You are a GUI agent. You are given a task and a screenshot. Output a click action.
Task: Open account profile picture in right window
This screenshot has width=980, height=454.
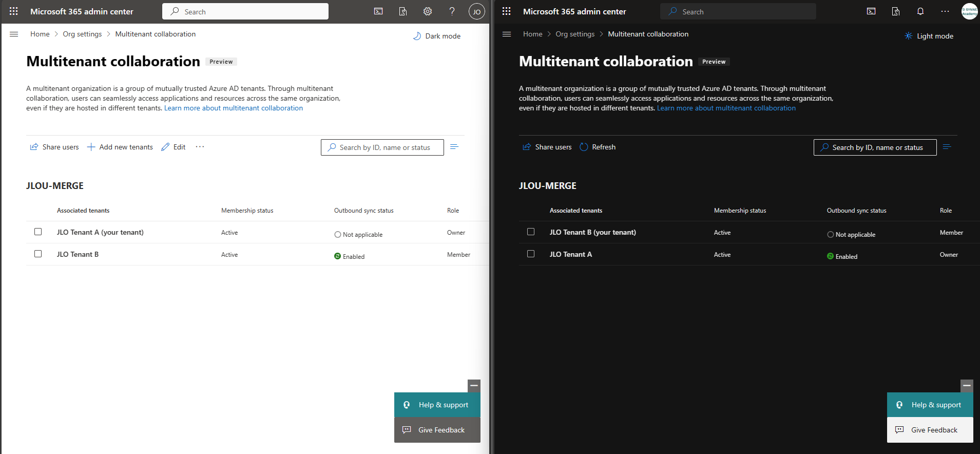tap(970, 11)
